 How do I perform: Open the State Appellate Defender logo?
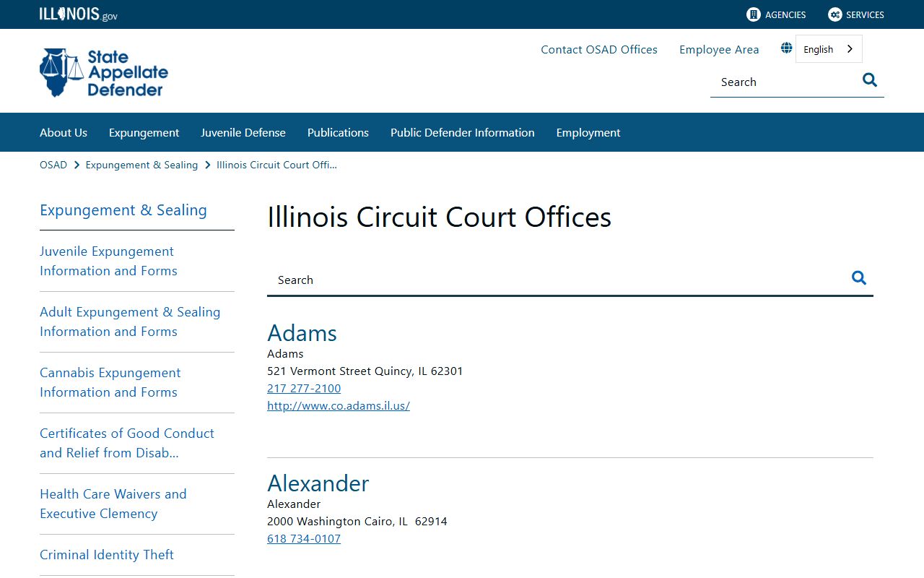(x=104, y=73)
